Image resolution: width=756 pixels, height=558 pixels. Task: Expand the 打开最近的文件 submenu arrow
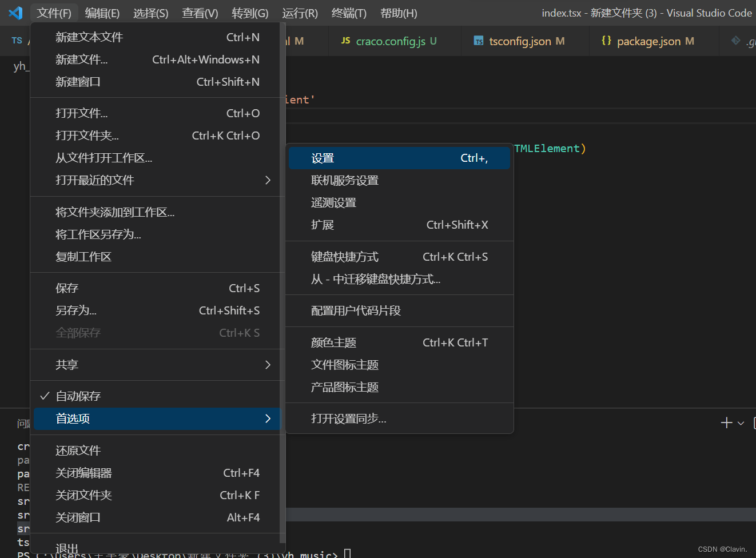coord(268,180)
